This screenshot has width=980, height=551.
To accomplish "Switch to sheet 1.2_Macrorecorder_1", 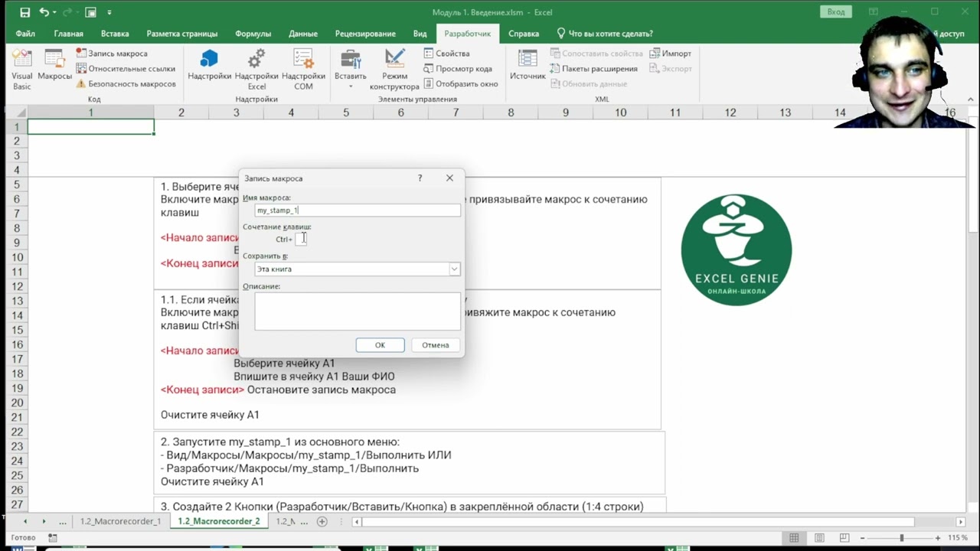I will click(120, 522).
